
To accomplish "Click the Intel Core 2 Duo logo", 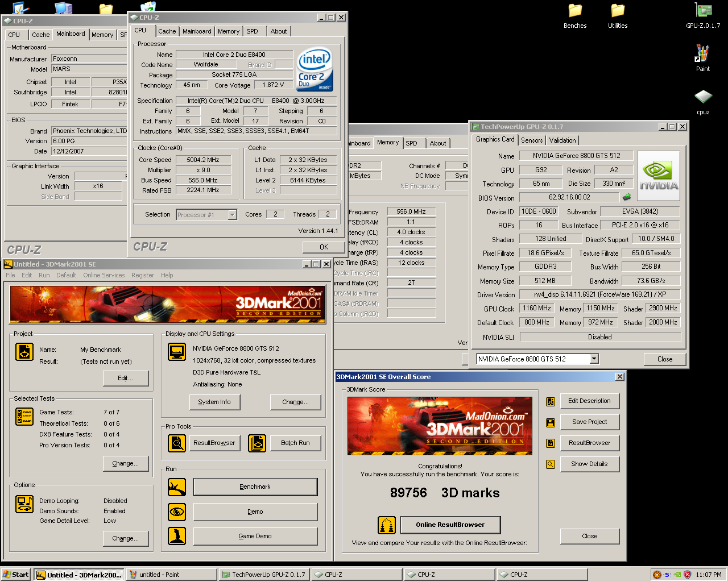I will click(315, 69).
